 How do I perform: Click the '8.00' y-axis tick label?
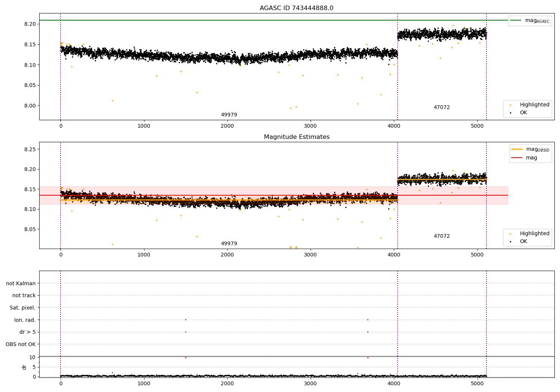point(29,106)
